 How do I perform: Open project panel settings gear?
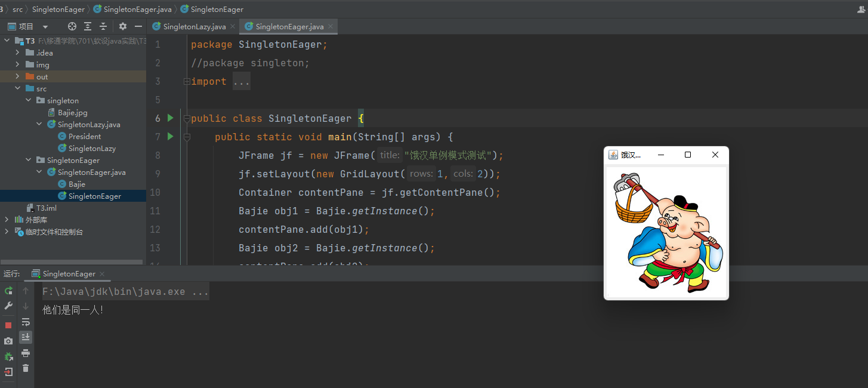point(123,26)
